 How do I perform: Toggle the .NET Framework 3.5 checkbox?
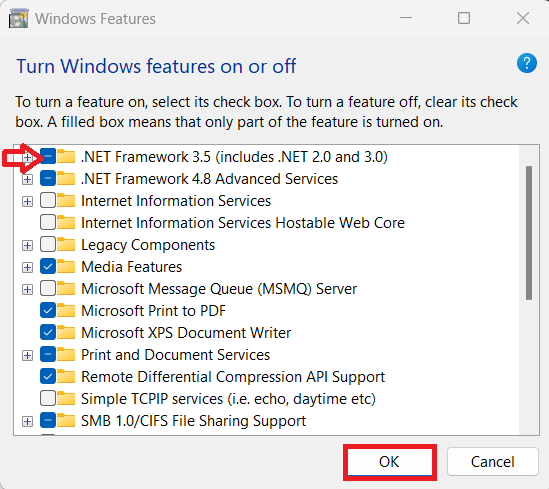48,157
